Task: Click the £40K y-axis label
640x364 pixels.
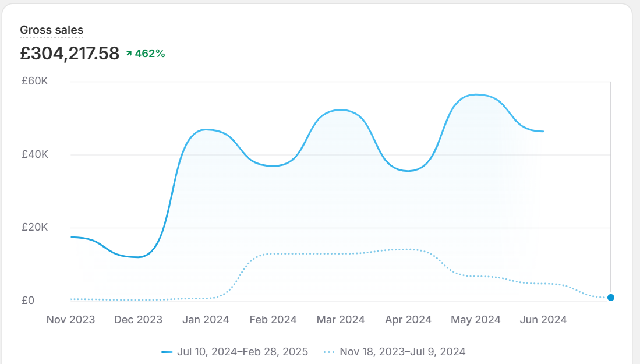Action: coord(35,154)
